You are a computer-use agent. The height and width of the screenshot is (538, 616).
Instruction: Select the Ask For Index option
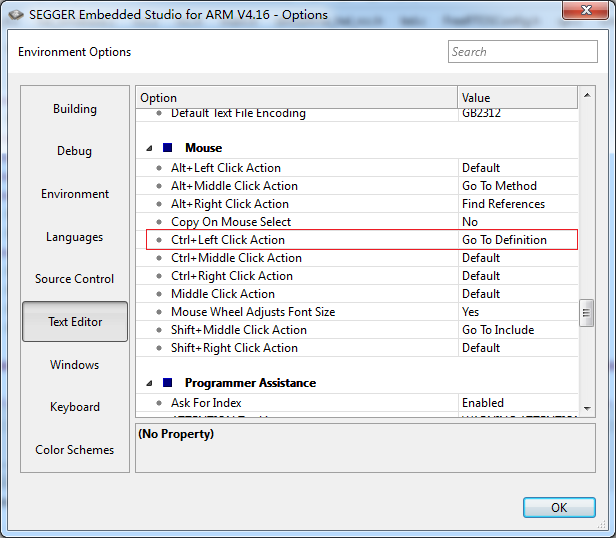(x=357, y=403)
